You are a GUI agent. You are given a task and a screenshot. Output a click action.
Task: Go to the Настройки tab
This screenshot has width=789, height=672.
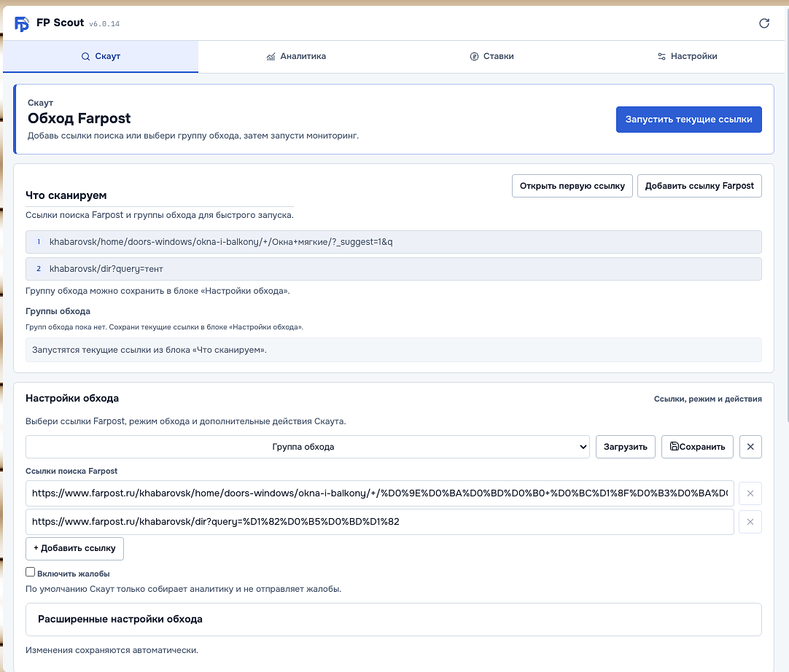click(687, 56)
